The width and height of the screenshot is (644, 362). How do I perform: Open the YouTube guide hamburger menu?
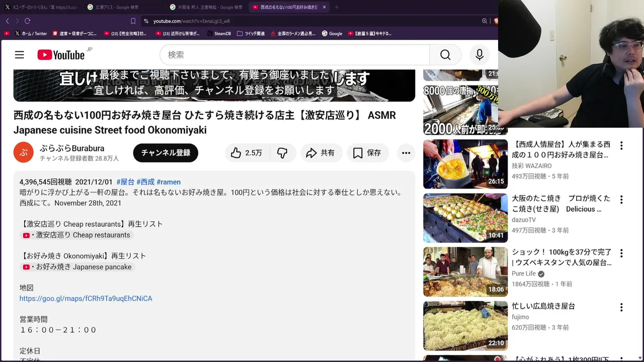click(19, 55)
